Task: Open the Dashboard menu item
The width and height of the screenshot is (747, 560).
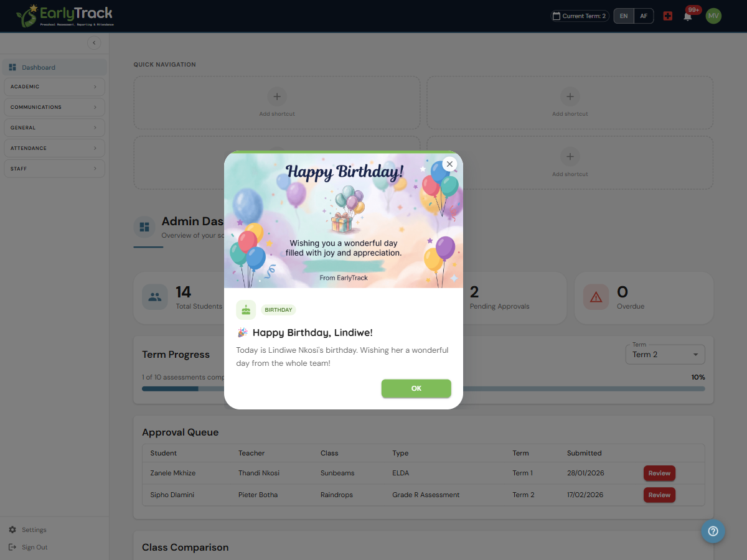Action: pos(54,67)
